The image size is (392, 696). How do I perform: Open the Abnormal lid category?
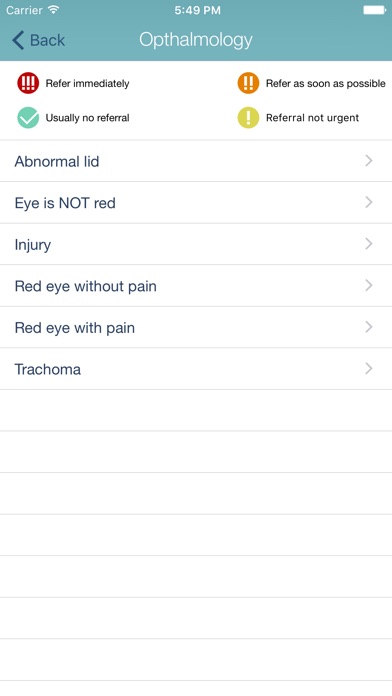pyautogui.click(x=196, y=161)
